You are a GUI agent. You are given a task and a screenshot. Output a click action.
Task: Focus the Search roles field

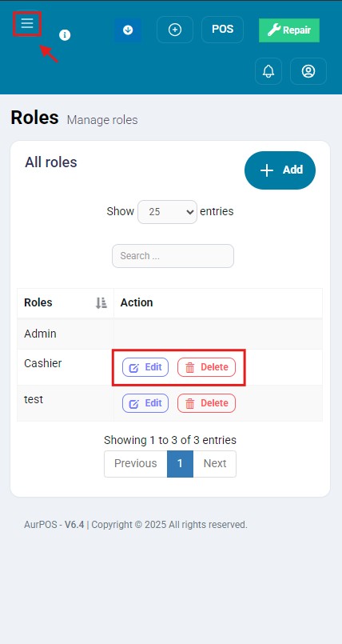(173, 256)
